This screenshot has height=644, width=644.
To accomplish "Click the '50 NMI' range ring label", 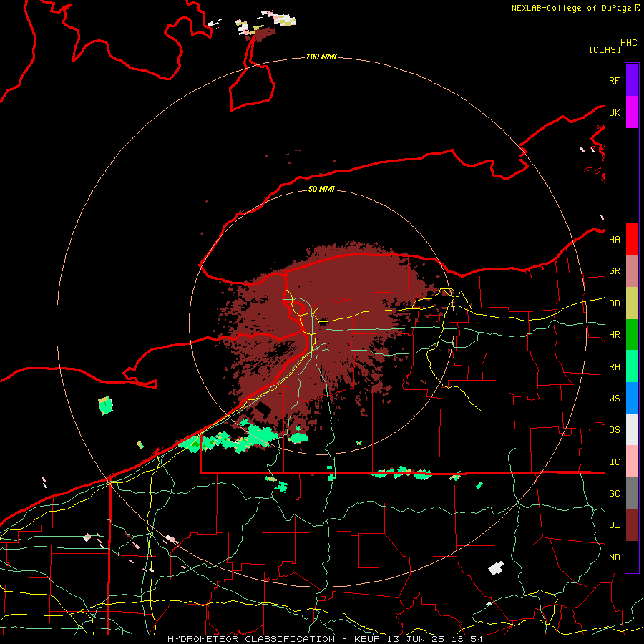I will click(x=321, y=189).
